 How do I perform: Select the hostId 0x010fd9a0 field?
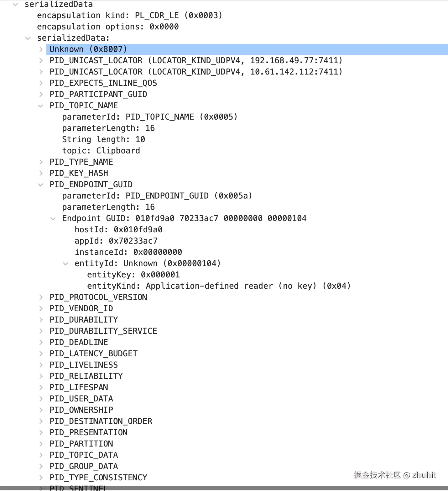118,230
